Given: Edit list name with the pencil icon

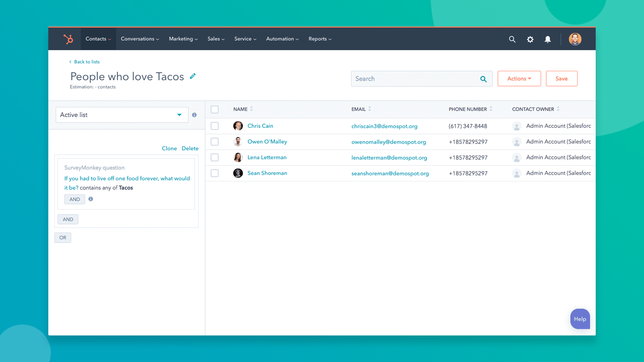Looking at the screenshot, I should tap(193, 76).
